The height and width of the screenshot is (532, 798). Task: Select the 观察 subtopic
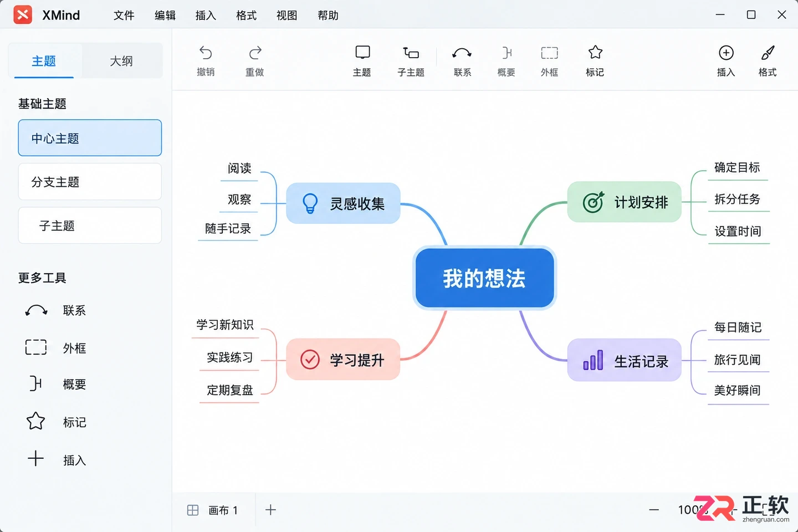click(239, 199)
